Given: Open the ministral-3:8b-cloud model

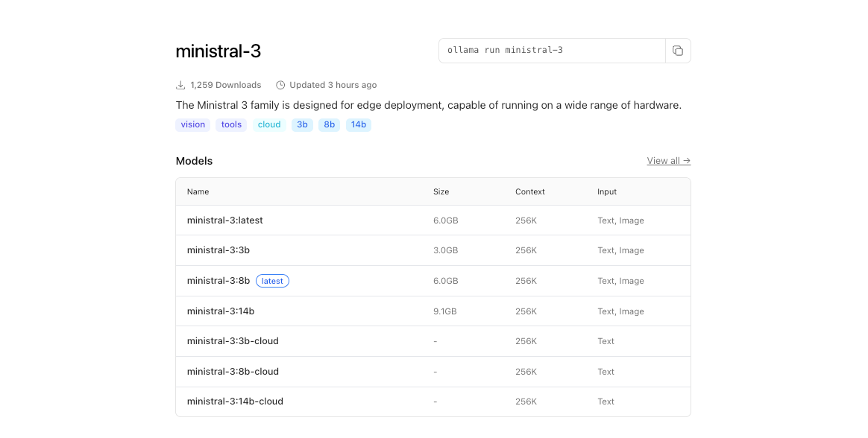Looking at the screenshot, I should point(233,372).
